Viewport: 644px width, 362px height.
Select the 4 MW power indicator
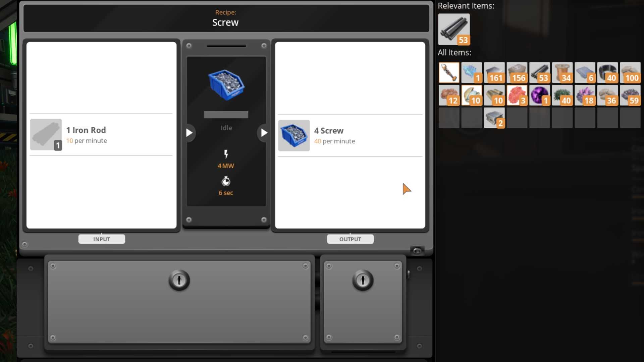pyautogui.click(x=226, y=165)
